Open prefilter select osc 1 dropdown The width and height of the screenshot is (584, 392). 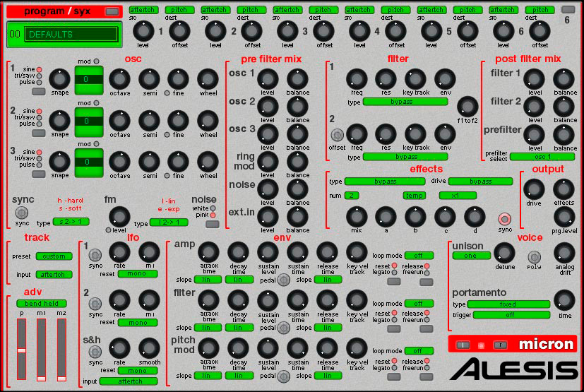coord(542,157)
